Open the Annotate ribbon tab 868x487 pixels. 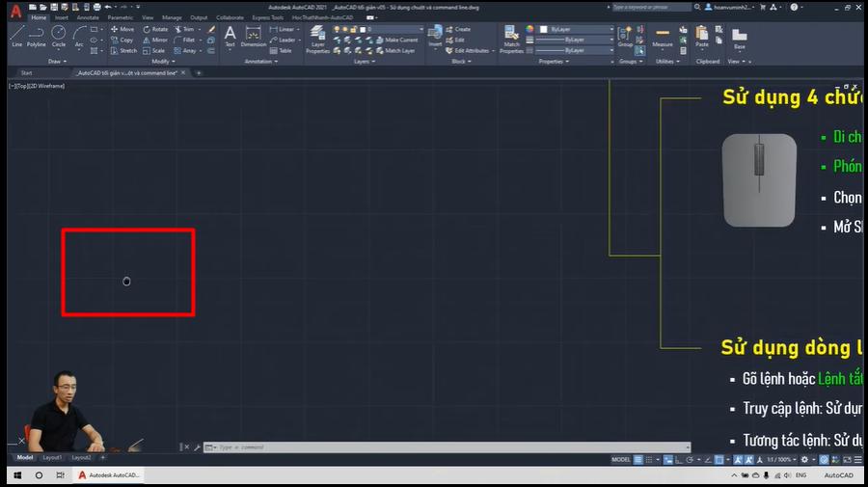tap(88, 17)
